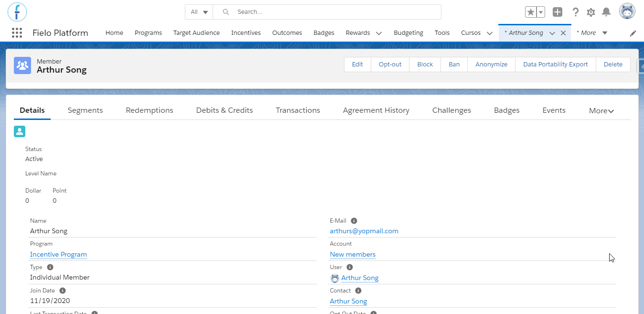Image resolution: width=644 pixels, height=314 pixels.
Task: Click info icon next to Type
Action: 50,267
